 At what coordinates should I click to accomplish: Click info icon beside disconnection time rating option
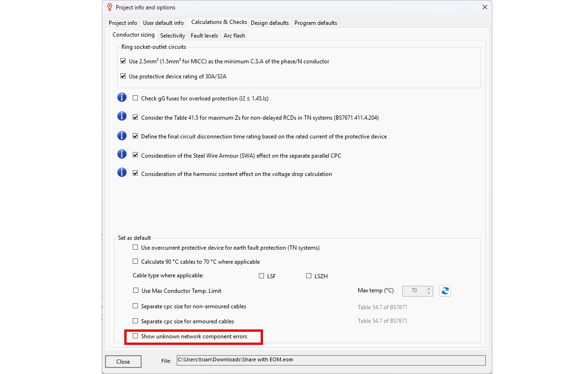122,136
